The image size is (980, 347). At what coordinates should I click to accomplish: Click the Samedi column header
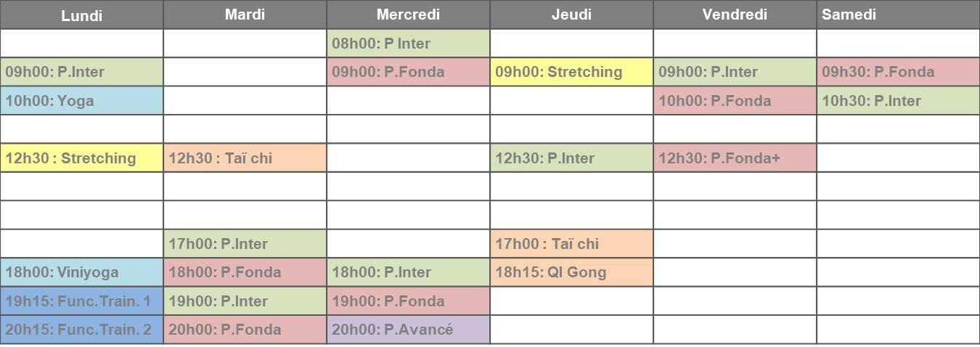[898, 15]
